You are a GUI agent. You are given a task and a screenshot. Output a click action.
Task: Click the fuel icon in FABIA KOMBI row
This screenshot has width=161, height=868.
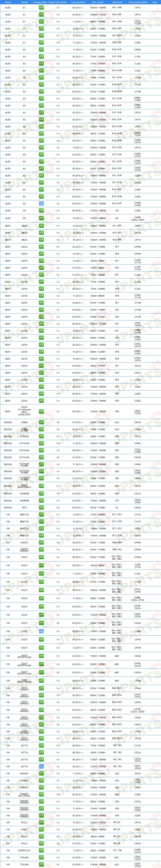click(x=41, y=429)
